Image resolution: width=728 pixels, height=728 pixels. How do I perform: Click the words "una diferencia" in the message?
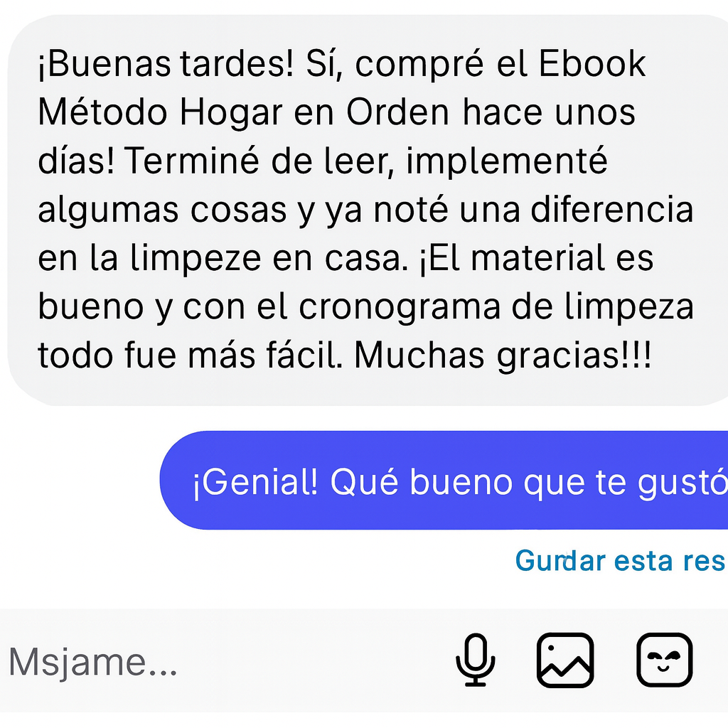(576, 210)
